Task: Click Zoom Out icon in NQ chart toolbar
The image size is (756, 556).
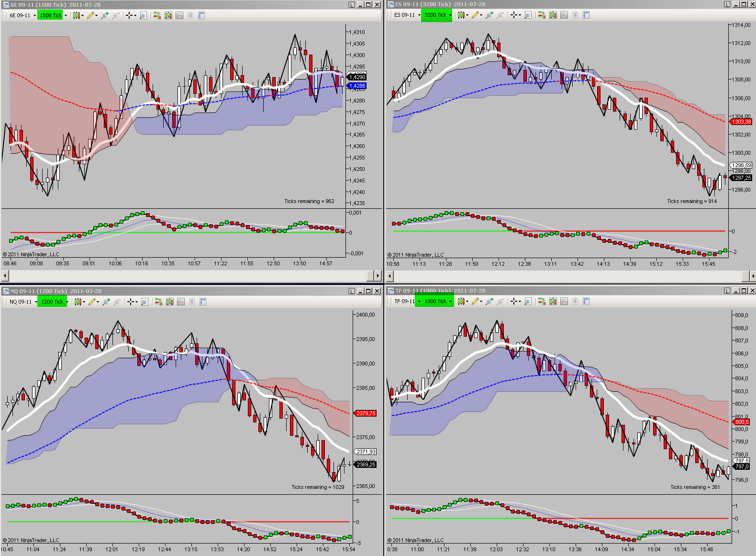Action: 117,302
